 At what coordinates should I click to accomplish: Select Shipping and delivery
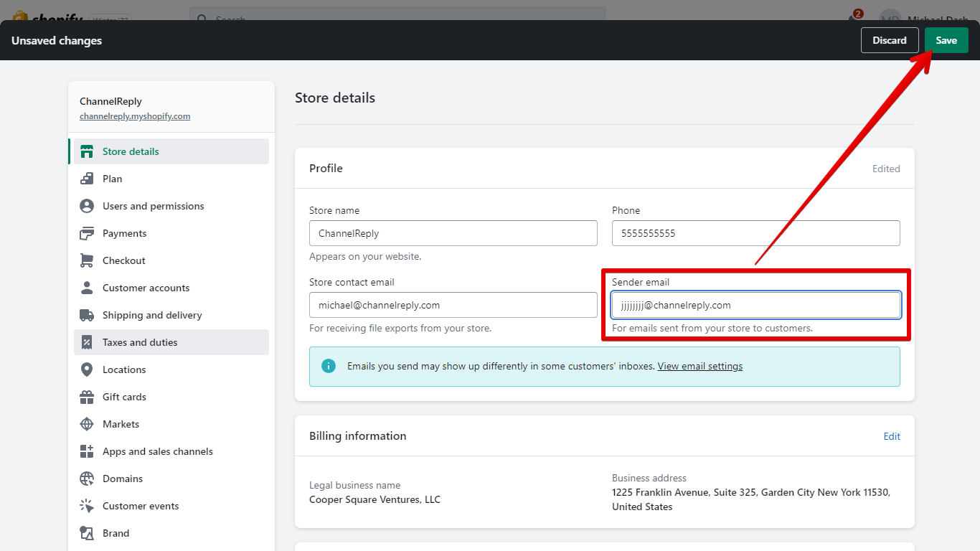pos(171,315)
